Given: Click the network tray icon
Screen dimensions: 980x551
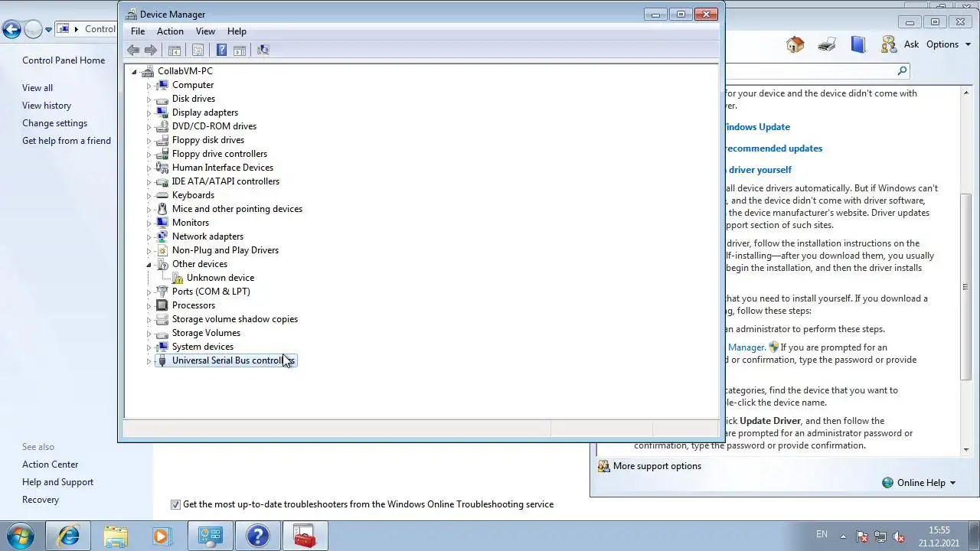Looking at the screenshot, I should pos(880,536).
